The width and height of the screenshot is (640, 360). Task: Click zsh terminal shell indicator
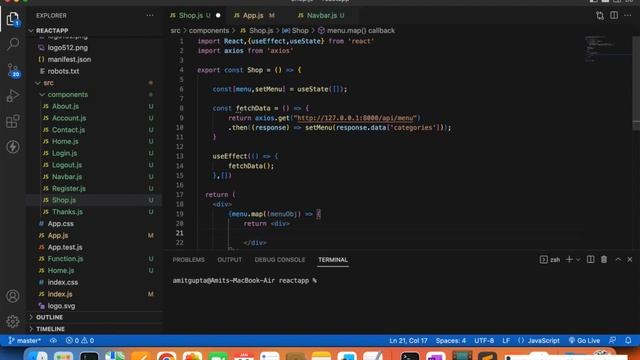[x=550, y=260]
